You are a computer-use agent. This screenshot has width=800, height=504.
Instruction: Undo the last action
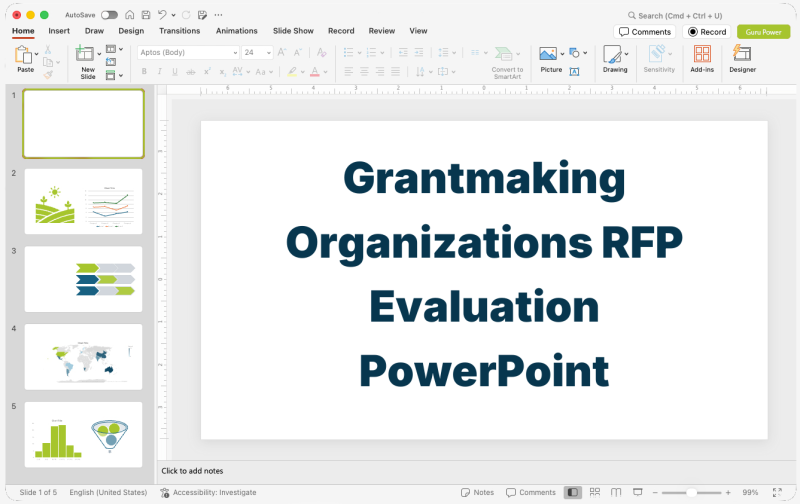(162, 15)
